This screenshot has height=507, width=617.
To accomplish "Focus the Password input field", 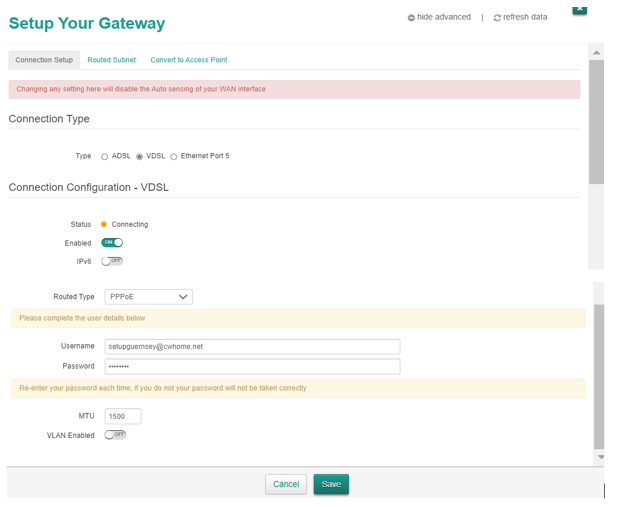I will (x=252, y=367).
